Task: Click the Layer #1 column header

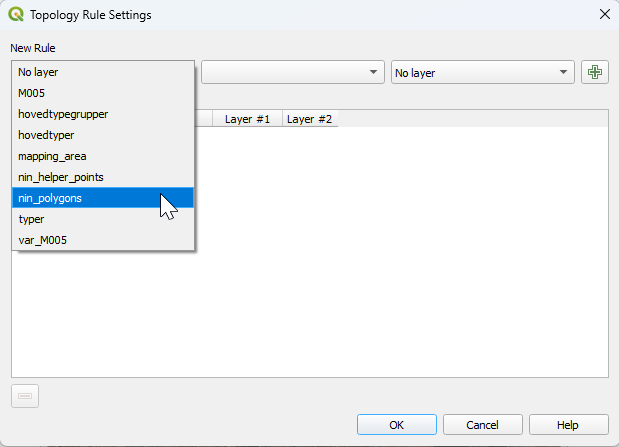Action: click(x=247, y=119)
